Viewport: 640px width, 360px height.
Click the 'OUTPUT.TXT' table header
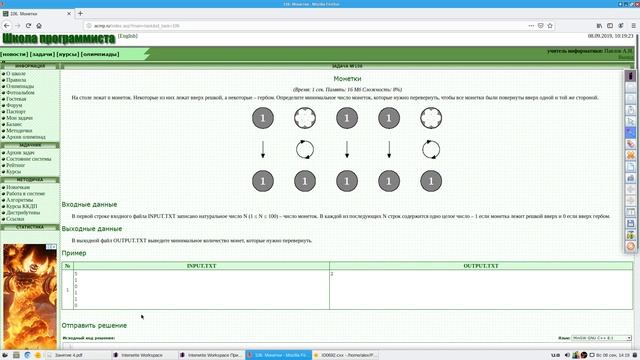[x=481, y=266]
